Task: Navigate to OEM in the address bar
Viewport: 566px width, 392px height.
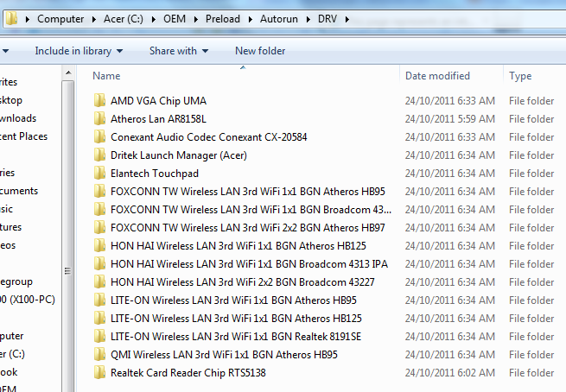Action: pyautogui.click(x=175, y=19)
